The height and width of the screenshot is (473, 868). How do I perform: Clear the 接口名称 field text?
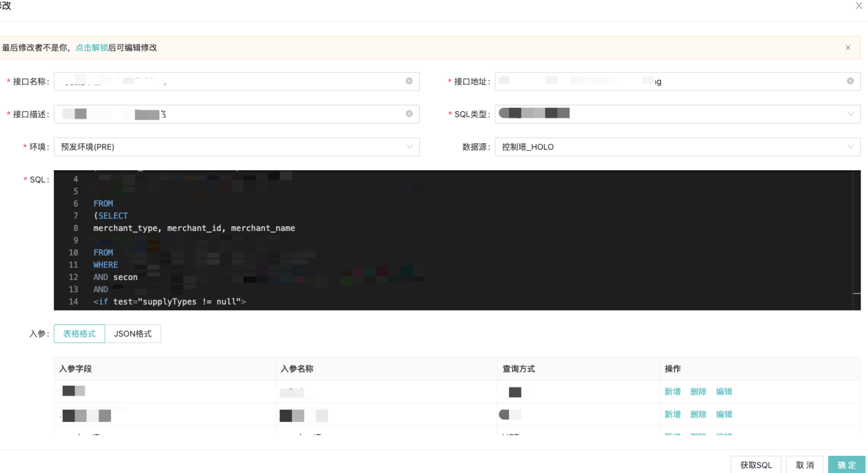tap(409, 81)
